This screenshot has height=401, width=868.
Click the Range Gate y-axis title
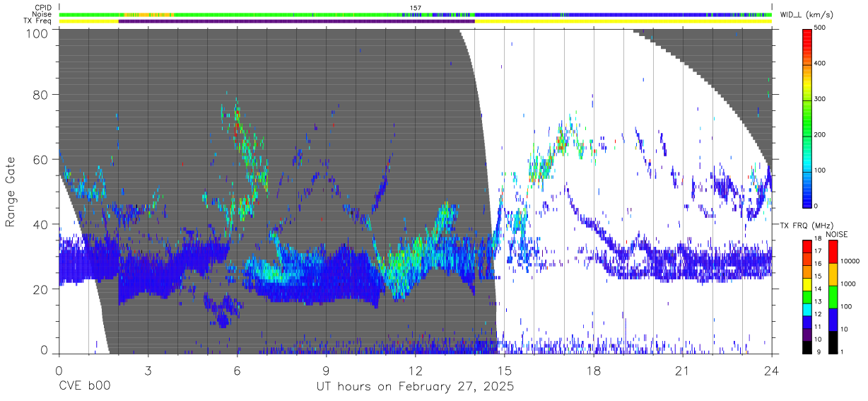click(x=11, y=192)
